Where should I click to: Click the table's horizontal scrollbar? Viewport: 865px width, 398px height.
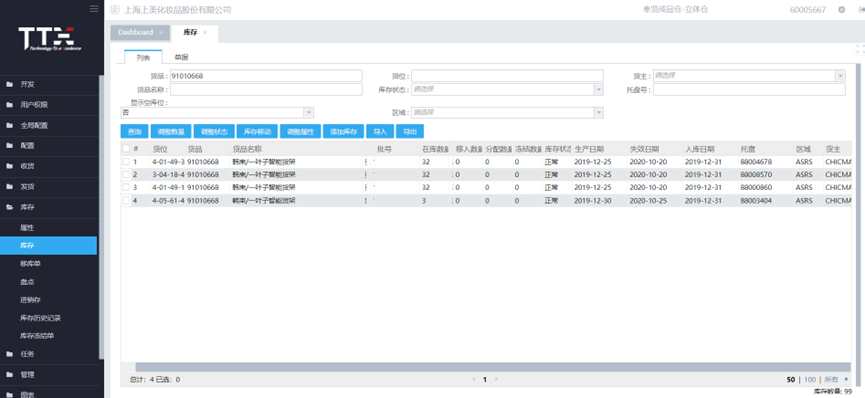(x=493, y=367)
